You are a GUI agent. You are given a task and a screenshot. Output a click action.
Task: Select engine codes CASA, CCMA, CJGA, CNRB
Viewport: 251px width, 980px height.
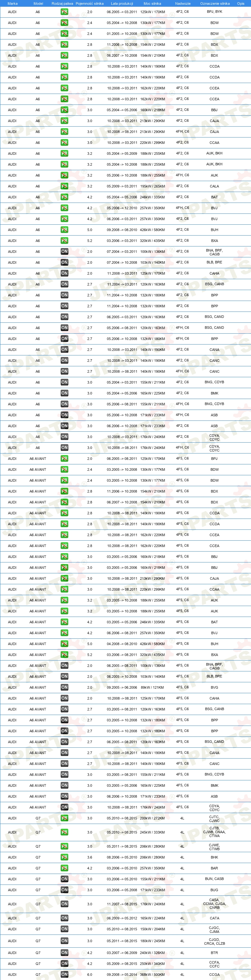[214, 904]
